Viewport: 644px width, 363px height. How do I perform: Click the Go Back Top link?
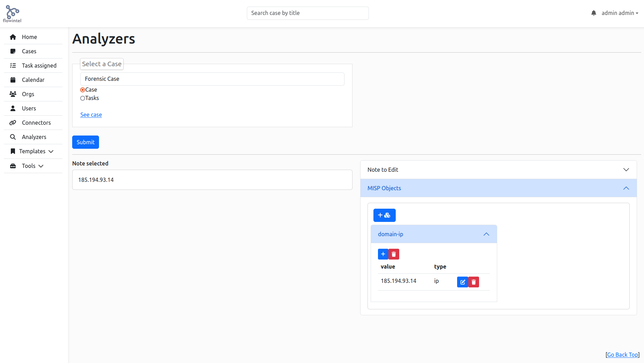[x=623, y=355]
